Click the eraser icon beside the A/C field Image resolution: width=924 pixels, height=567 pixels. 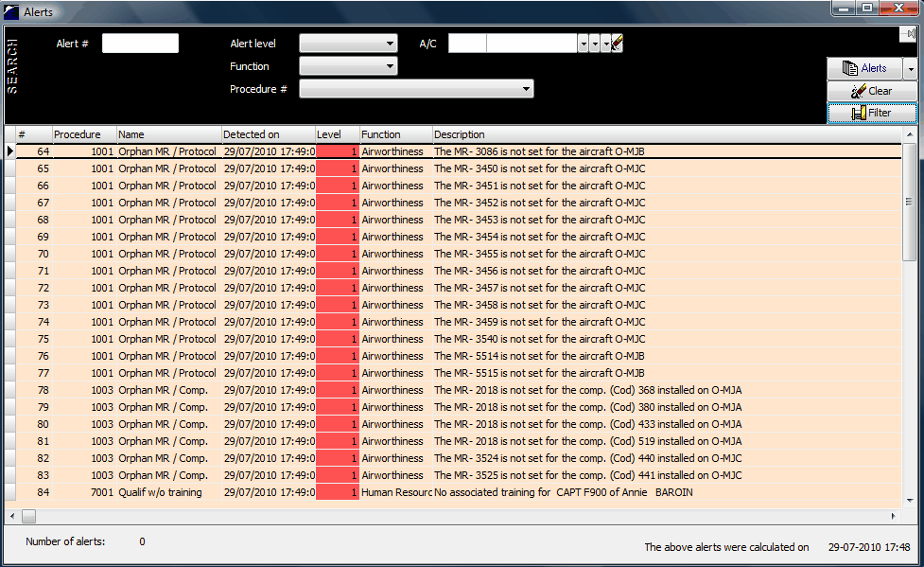[x=617, y=44]
